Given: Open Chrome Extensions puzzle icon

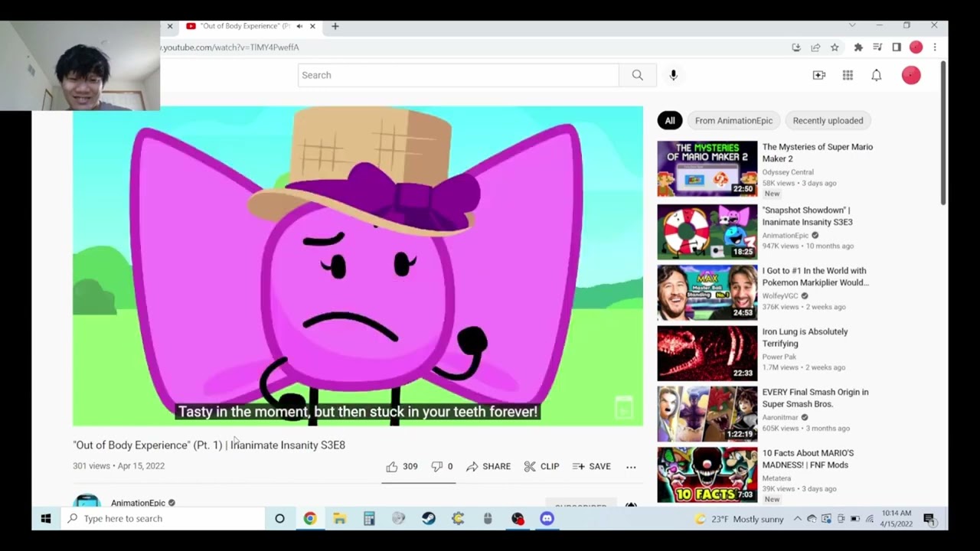Looking at the screenshot, I should click(x=858, y=47).
